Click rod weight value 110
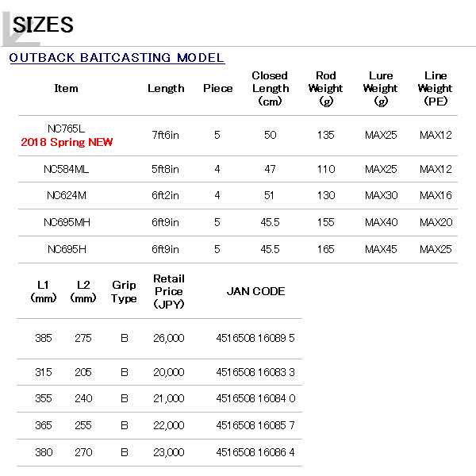The width and height of the screenshot is (476, 476). (326, 169)
